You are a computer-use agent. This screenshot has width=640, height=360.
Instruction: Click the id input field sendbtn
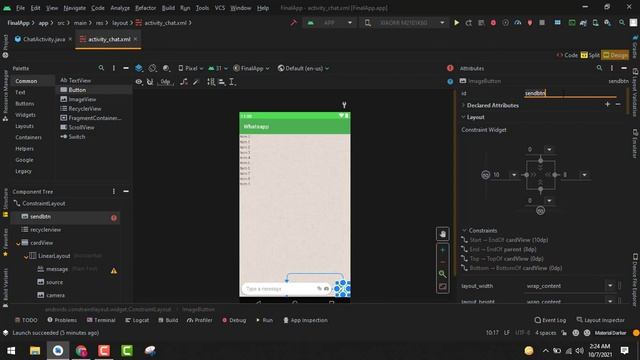tap(570, 93)
